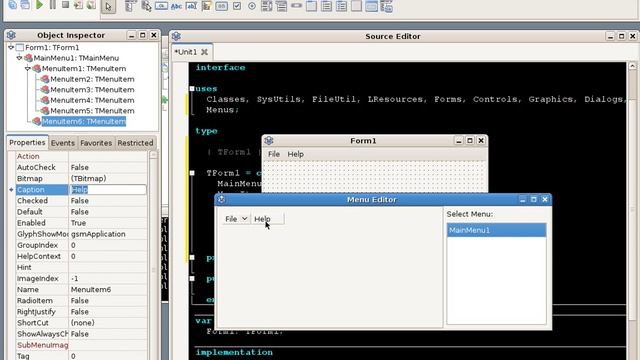Pick TLabel (Abc) component from palette
This screenshot has width=640, height=360.
[x=176, y=6]
